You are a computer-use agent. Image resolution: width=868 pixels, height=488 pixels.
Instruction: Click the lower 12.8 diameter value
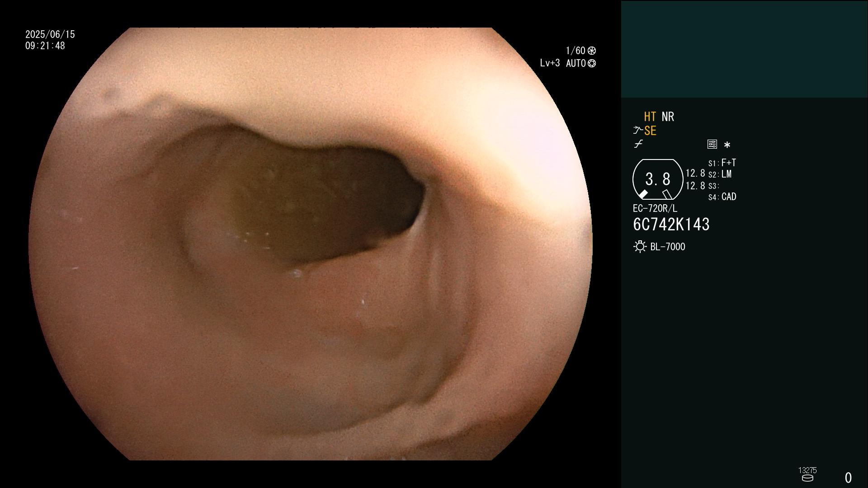[x=695, y=186]
